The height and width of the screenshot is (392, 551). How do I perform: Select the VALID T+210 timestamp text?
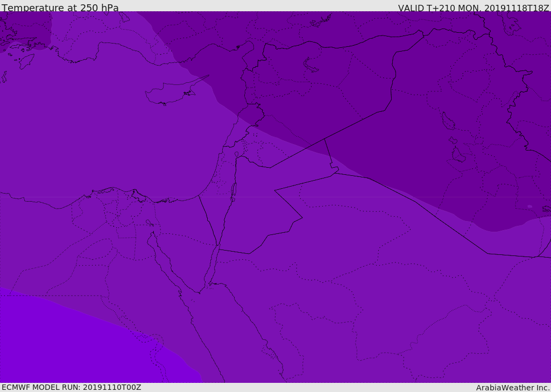(473, 8)
